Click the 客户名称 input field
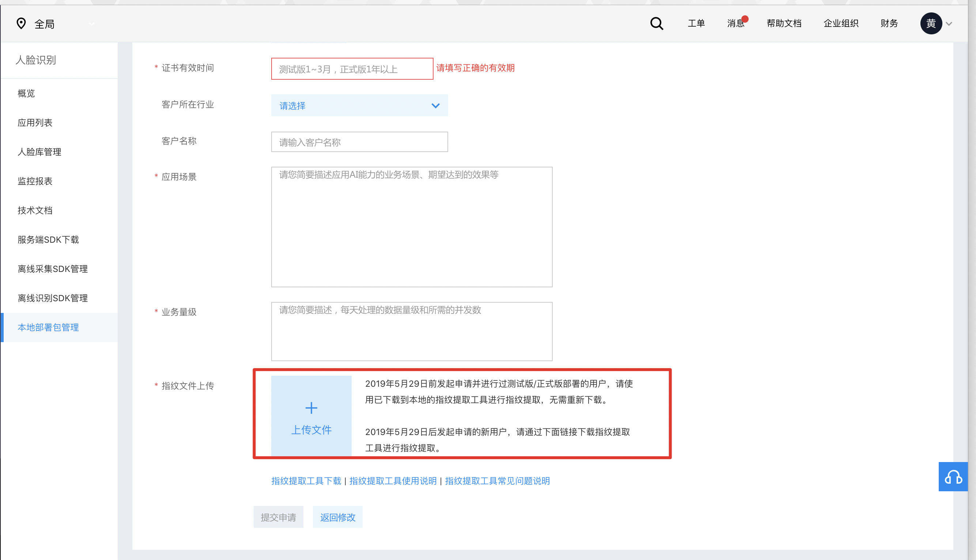Viewport: 976px width, 560px height. pyautogui.click(x=359, y=142)
